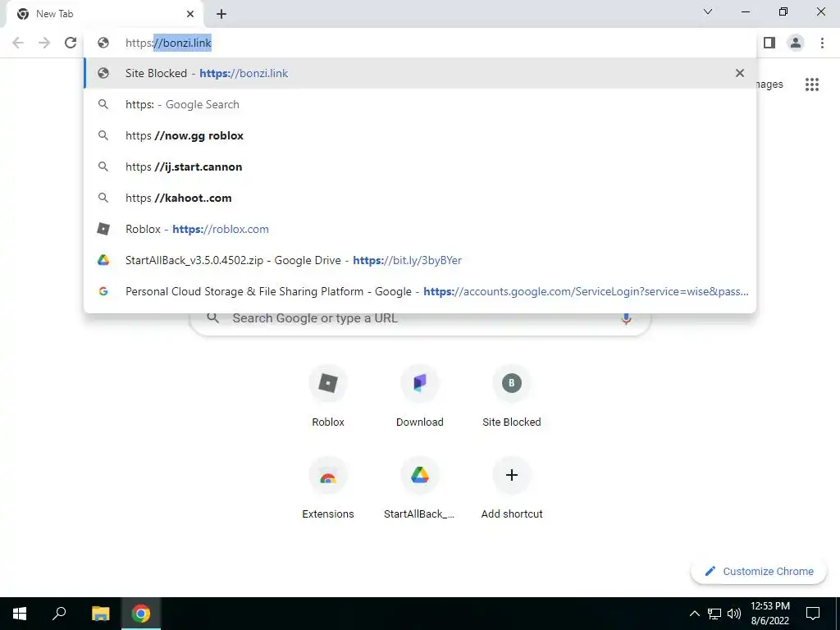Viewport: 840px width, 630px height.
Task: Open Windows taskbar search
Action: pos(59,614)
